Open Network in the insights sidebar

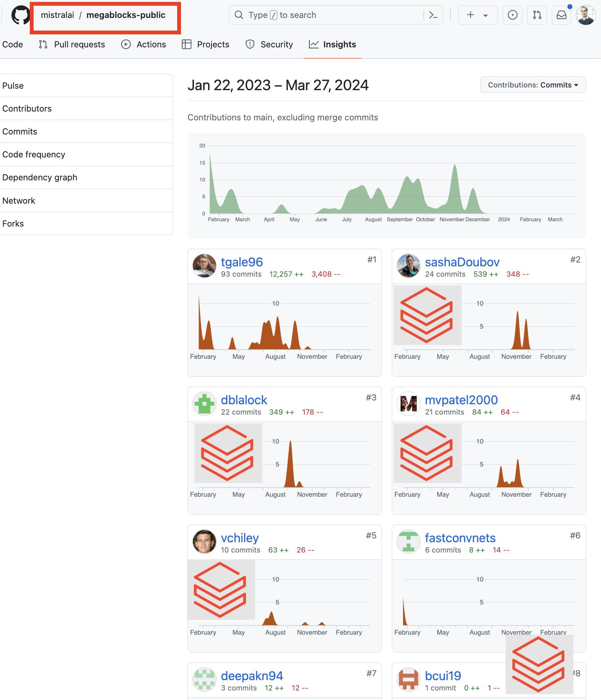tap(86, 201)
